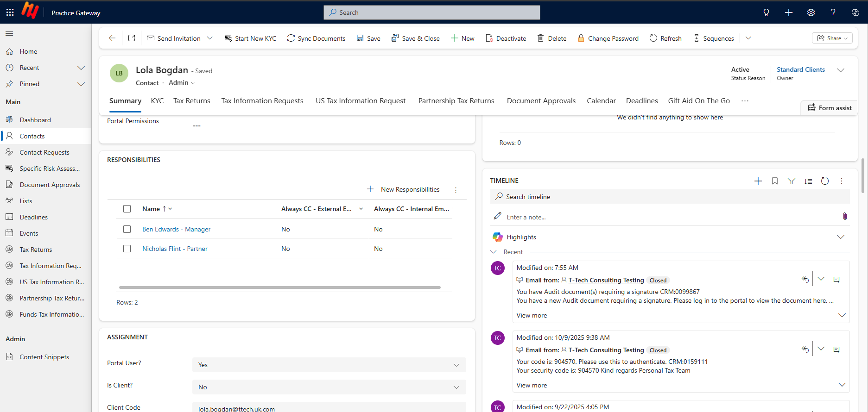Screen dimensions: 868x412
Task: Open timeline more options vertical dots
Action: tap(842, 181)
